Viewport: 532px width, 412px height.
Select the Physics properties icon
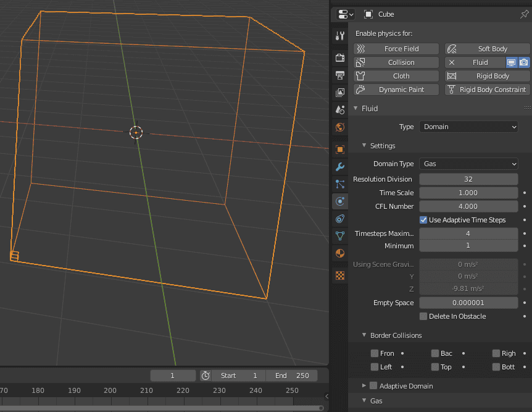click(339, 201)
